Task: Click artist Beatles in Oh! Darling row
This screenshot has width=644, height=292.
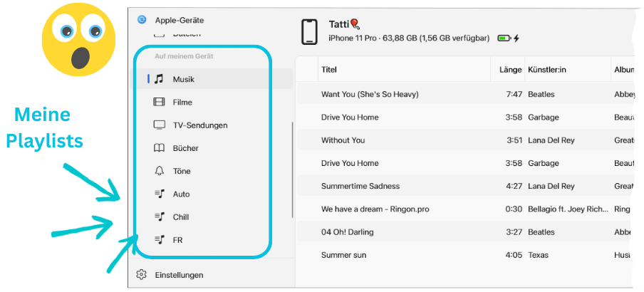Action: tap(541, 232)
